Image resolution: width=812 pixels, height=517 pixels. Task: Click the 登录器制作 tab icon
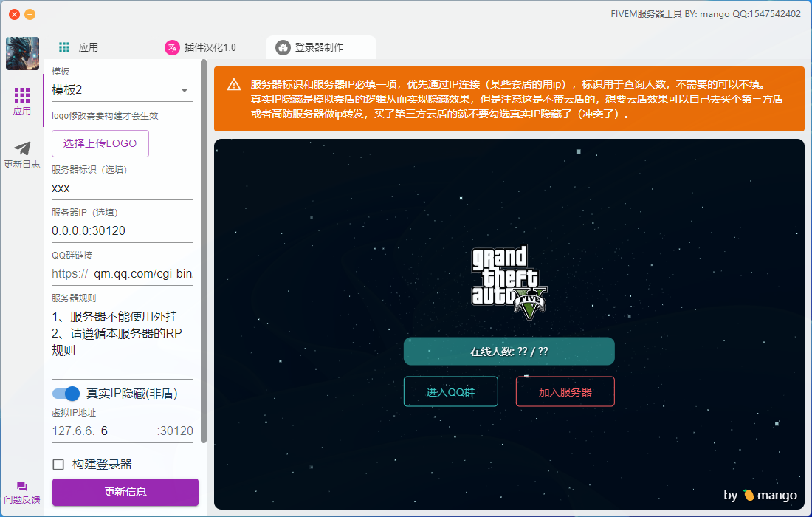click(x=283, y=48)
